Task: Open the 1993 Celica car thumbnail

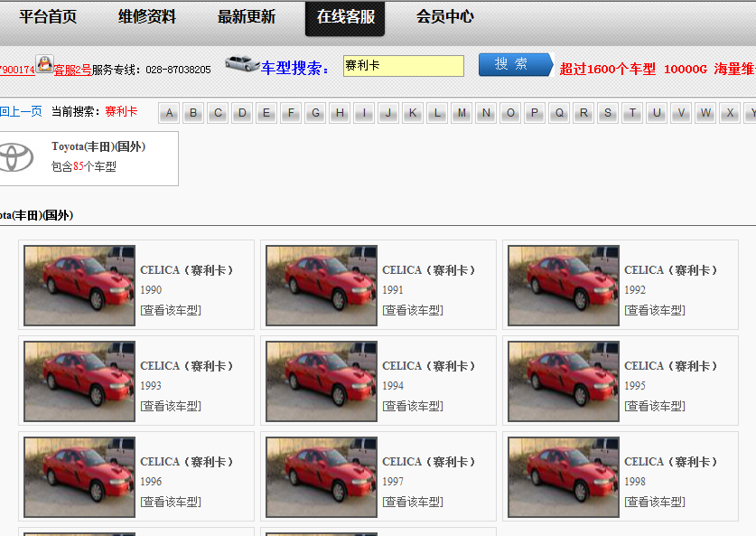Action: (x=79, y=381)
